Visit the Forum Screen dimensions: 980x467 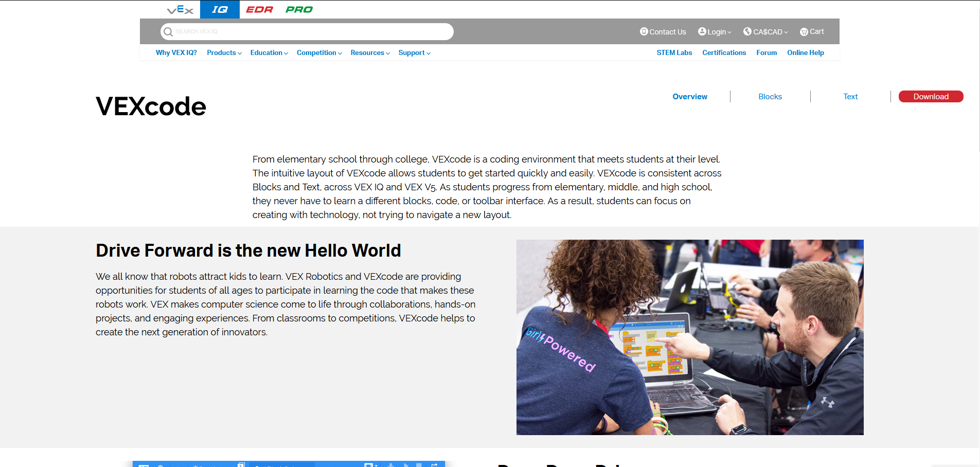(767, 52)
